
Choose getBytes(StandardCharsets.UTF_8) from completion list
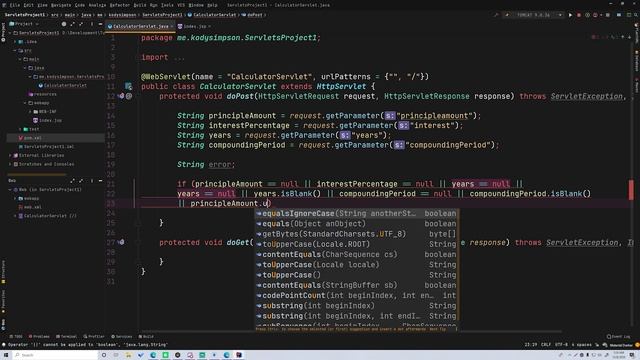(x=356, y=234)
